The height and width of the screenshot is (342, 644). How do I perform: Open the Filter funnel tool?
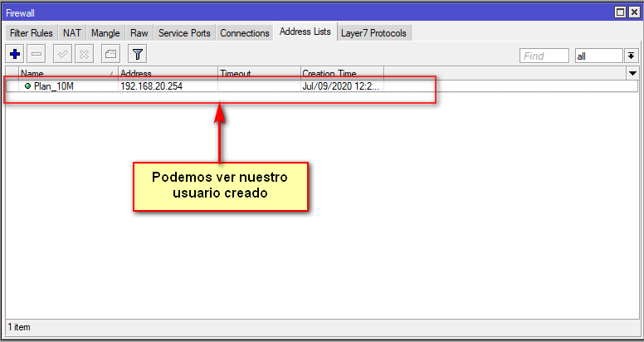(x=138, y=54)
